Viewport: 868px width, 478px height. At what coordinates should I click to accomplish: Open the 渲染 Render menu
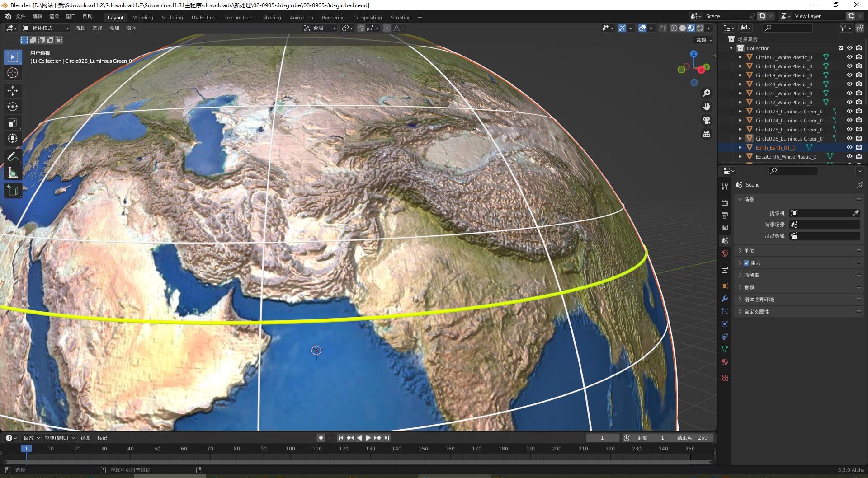click(x=54, y=16)
